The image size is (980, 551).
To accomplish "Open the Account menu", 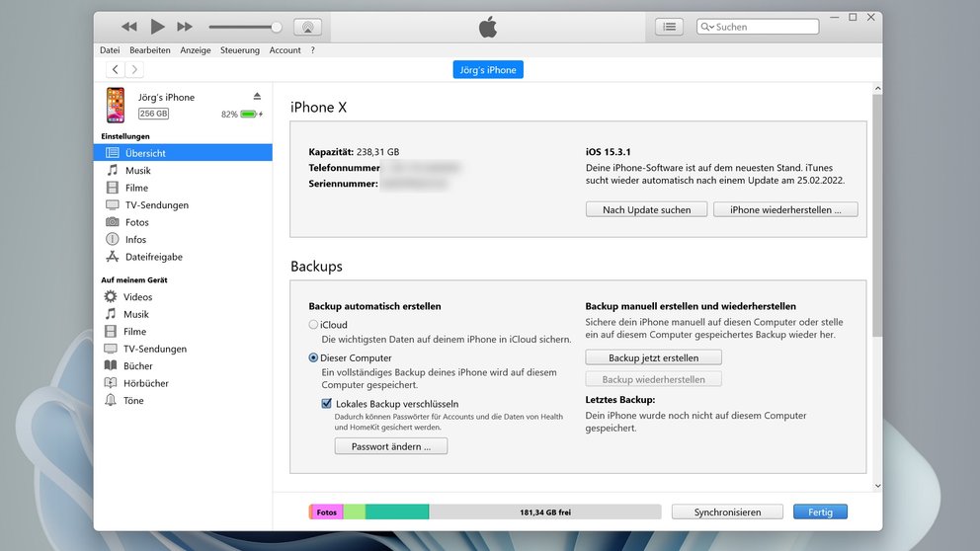I will pos(285,50).
